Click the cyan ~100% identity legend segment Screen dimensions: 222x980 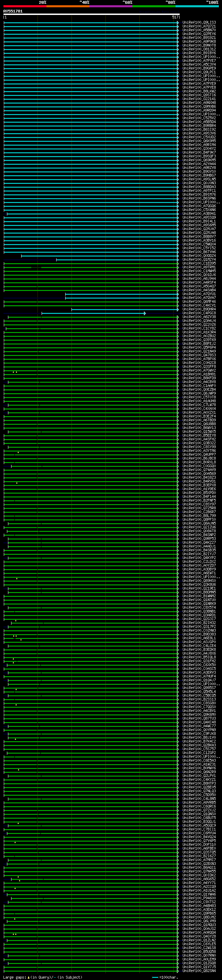coord(197,6)
